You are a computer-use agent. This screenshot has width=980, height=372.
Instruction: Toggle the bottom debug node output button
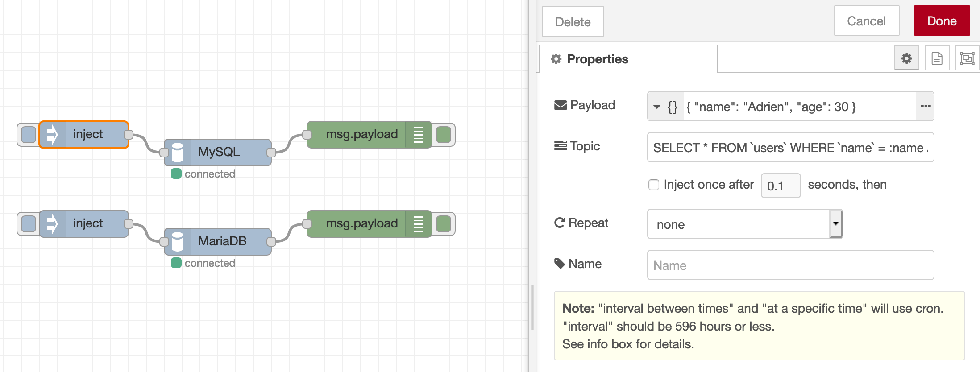443,224
